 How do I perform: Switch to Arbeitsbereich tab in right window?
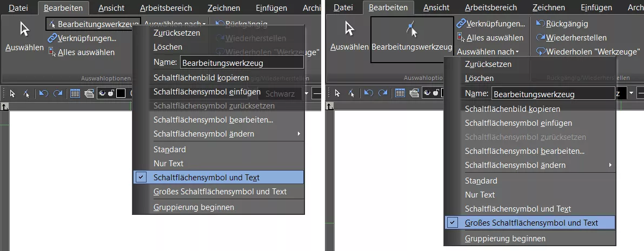pyautogui.click(x=491, y=8)
